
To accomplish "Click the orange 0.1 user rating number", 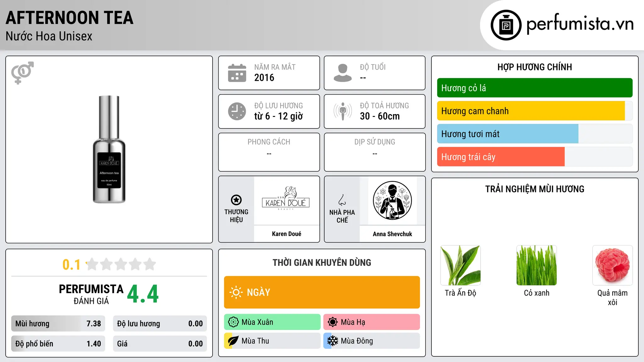I will click(x=71, y=265).
